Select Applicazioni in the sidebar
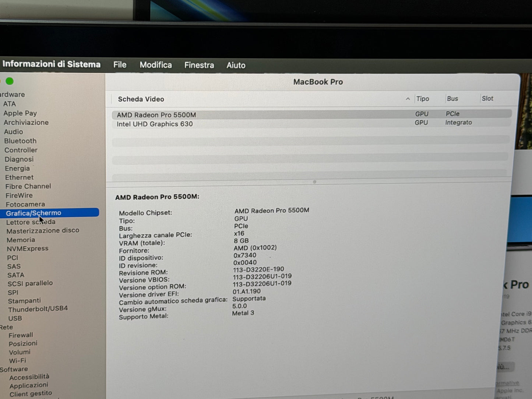Screen dimensions: 532x399 tap(29, 386)
